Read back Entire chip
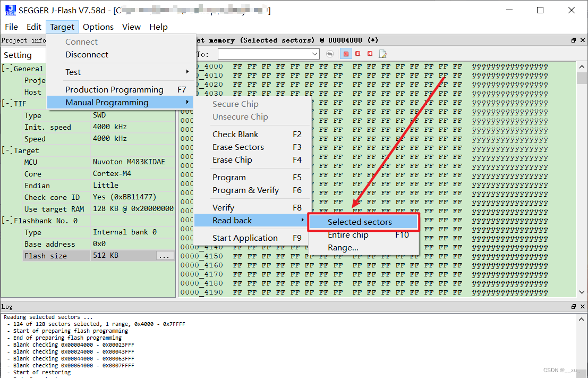The width and height of the screenshot is (588, 378). (x=363, y=235)
